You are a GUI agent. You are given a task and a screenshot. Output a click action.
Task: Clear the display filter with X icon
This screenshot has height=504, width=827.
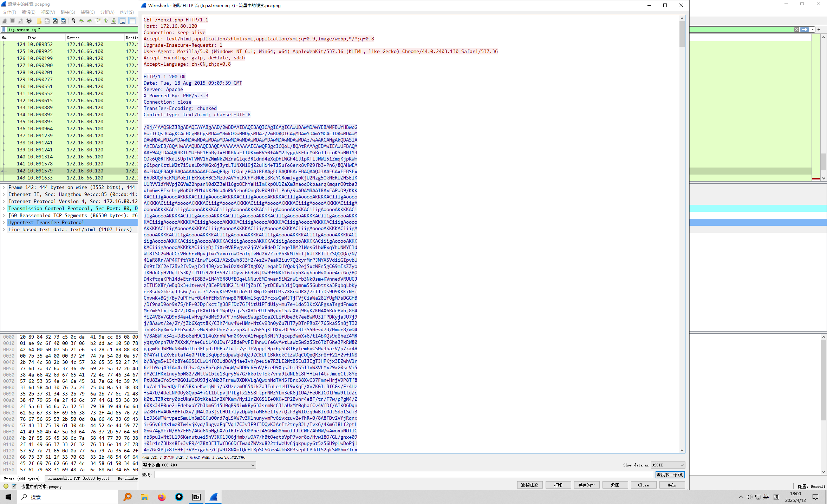point(797,30)
